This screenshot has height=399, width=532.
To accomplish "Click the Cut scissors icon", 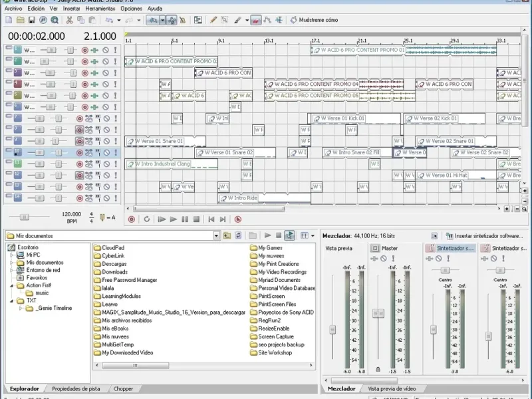I will [x=70, y=21].
